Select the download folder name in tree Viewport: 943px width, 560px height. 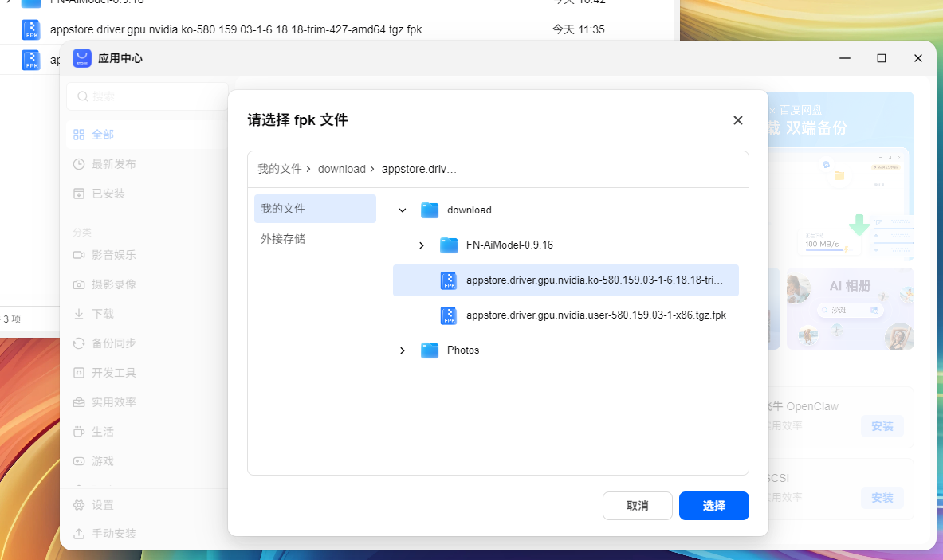[469, 210]
